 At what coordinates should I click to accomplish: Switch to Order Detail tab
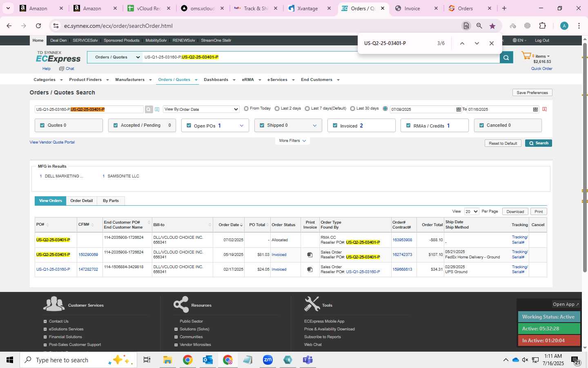point(82,201)
